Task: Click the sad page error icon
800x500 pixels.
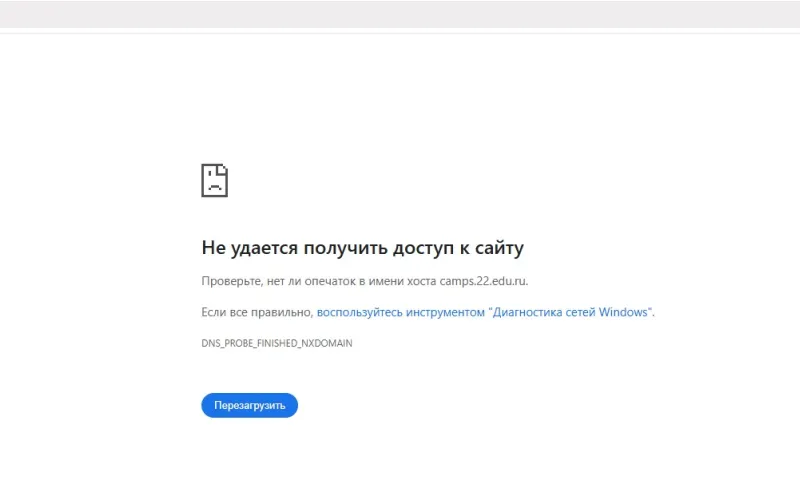Action: click(x=214, y=180)
